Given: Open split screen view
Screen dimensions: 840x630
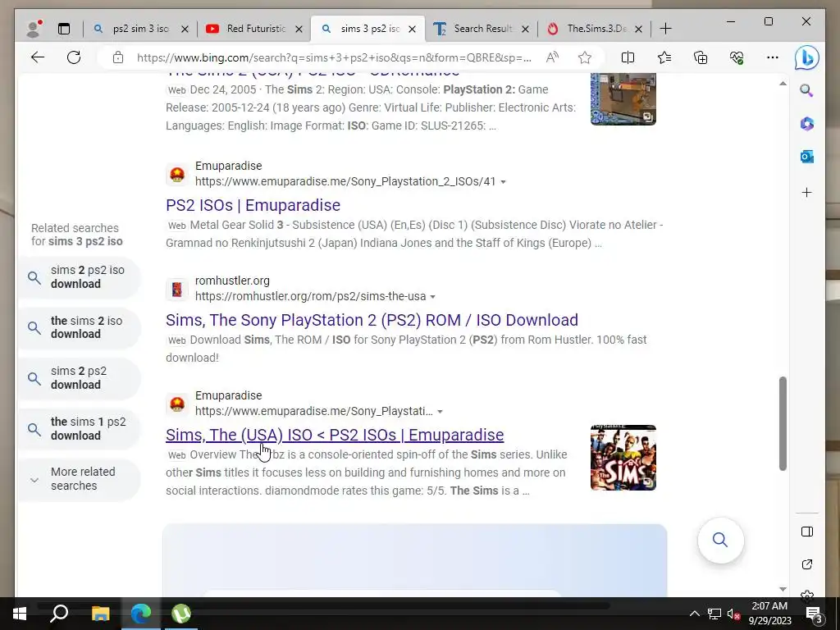Looking at the screenshot, I should 628,57.
